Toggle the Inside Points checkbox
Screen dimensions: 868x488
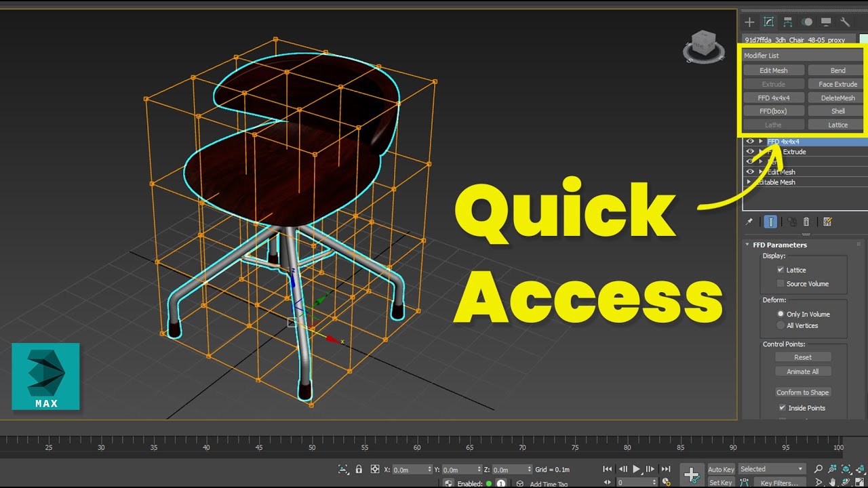pos(783,408)
